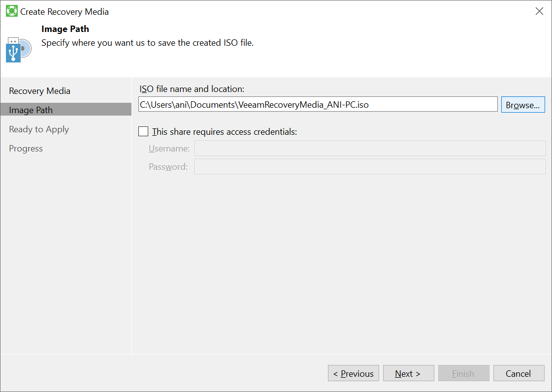The height and width of the screenshot is (392, 552).
Task: Enable 'This share requires access credentials' checkbox
Action: click(x=143, y=131)
